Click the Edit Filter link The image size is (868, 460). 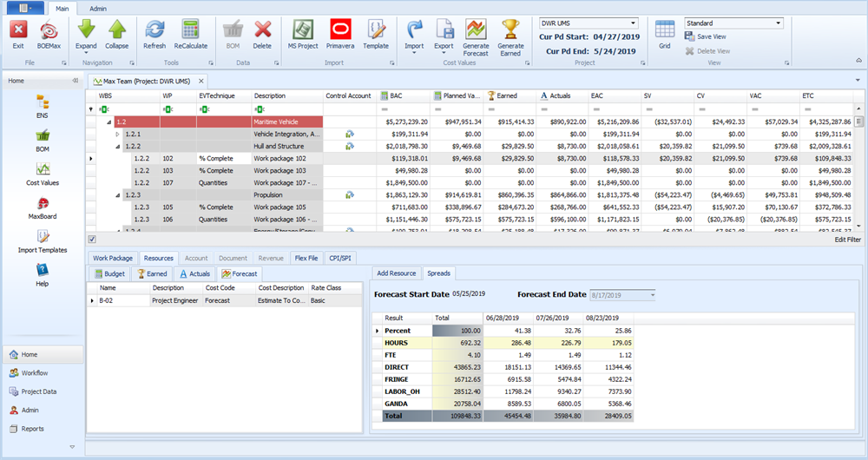[x=847, y=239]
